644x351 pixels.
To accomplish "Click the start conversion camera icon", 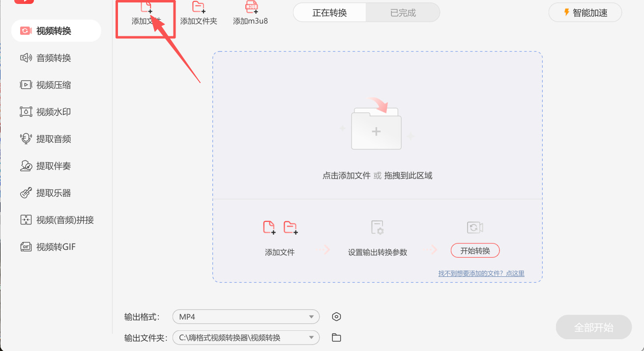I will (475, 227).
